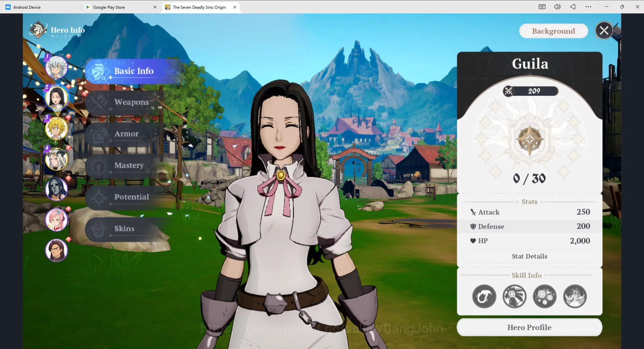Select the bearded hero portrait at bottom
This screenshot has width=644, height=349.
[56, 250]
